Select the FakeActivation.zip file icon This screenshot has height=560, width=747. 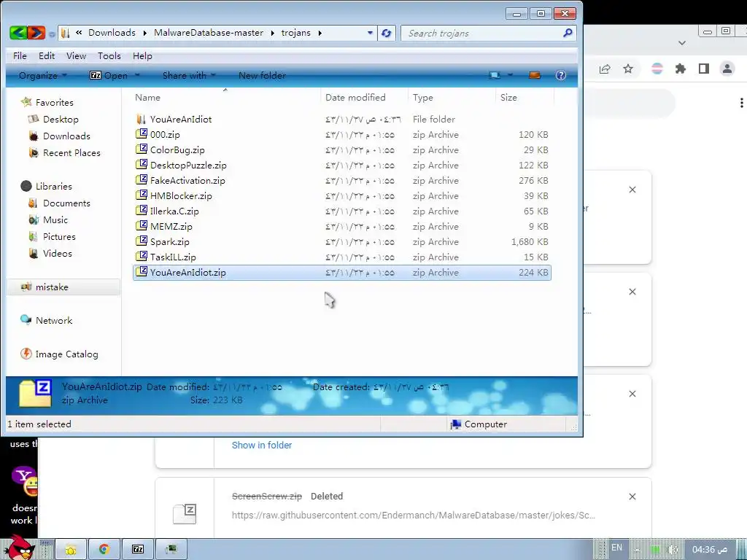(141, 179)
